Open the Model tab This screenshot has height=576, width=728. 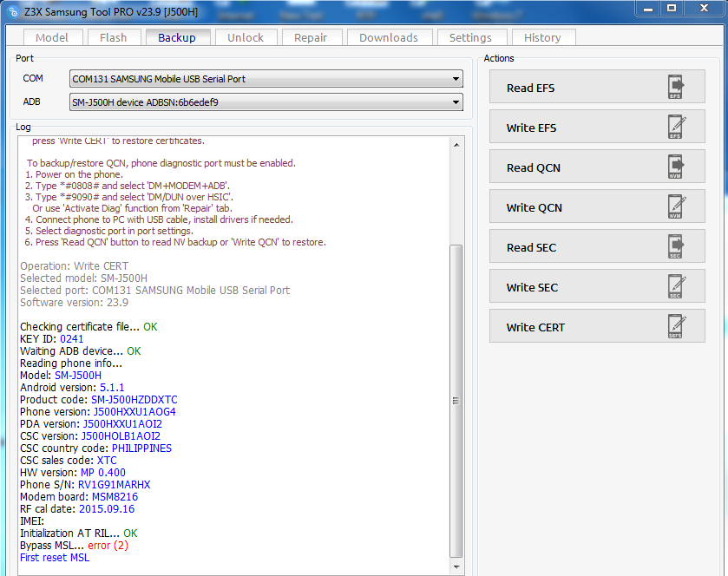point(52,37)
